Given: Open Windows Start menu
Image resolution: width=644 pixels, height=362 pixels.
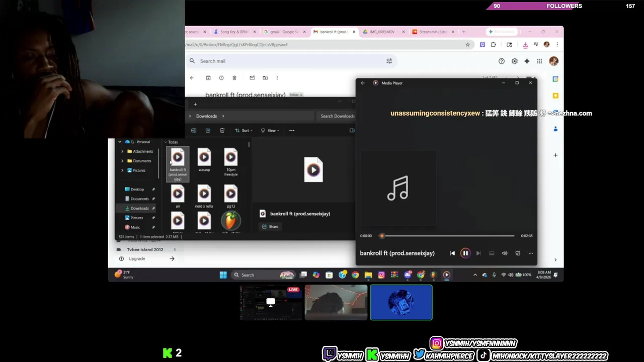Looking at the screenshot, I should (x=223, y=275).
